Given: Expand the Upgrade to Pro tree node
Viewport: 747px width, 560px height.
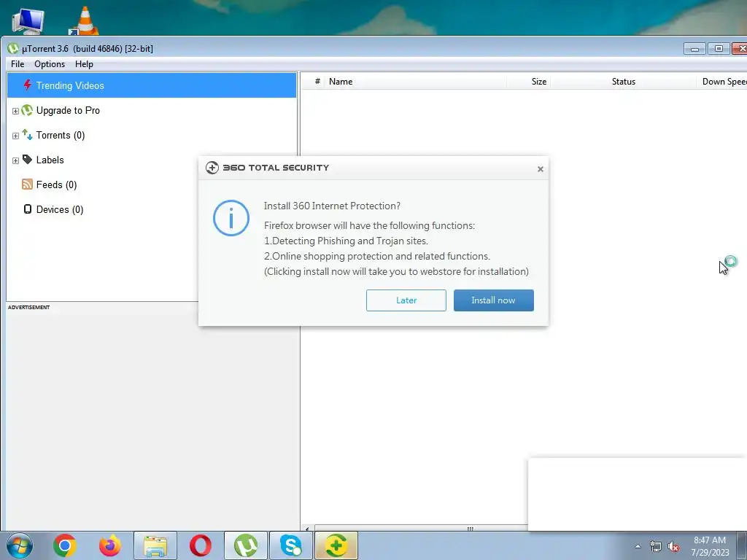Looking at the screenshot, I should (x=15, y=111).
